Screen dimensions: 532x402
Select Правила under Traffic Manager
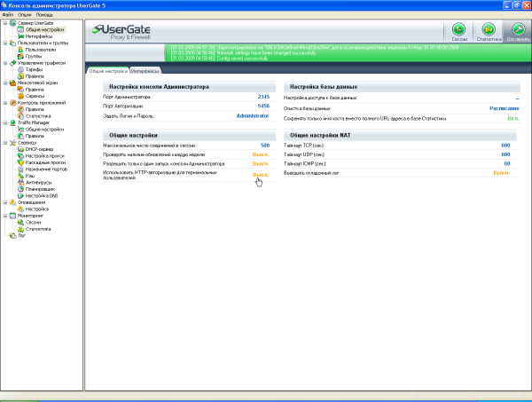click(x=35, y=136)
